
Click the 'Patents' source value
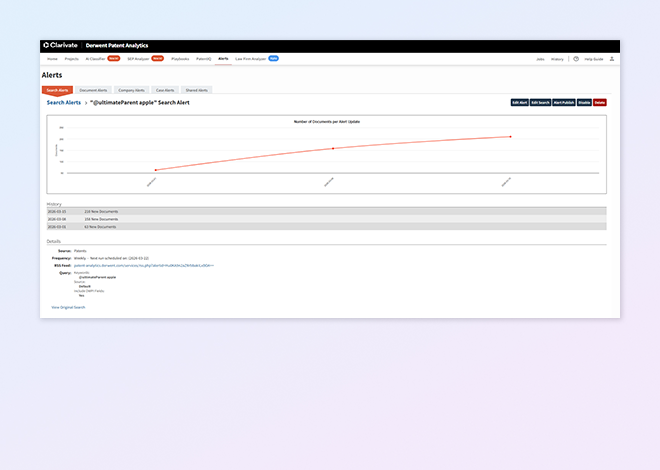(80, 251)
